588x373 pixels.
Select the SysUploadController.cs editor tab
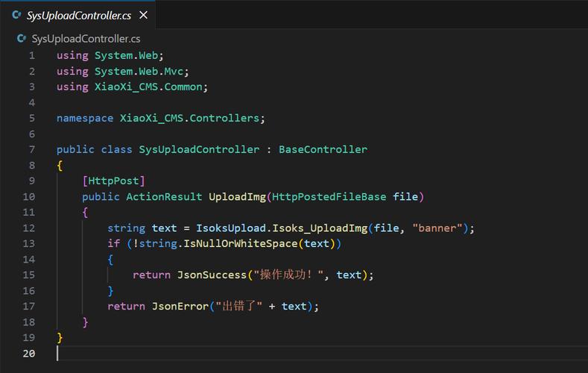click(x=78, y=15)
